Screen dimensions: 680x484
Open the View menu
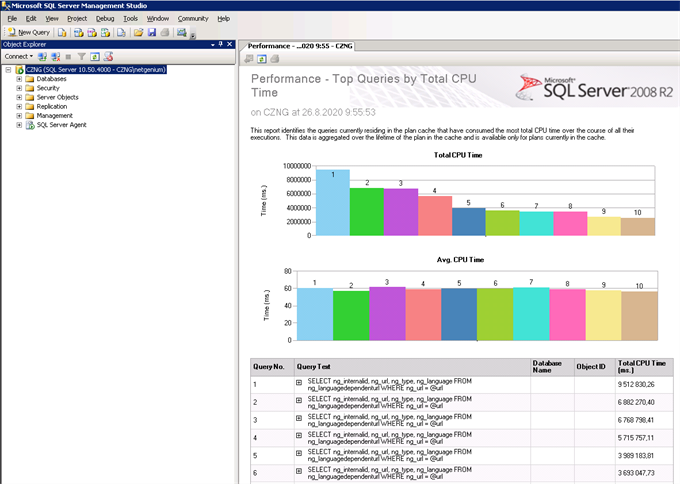pos(52,19)
